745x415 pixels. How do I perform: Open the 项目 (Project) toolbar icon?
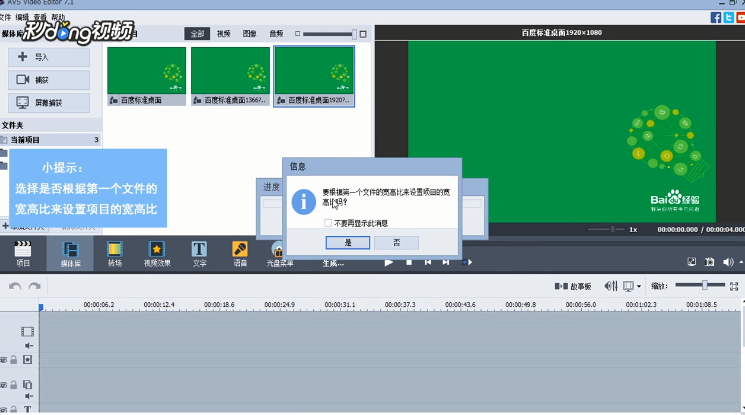click(x=23, y=254)
